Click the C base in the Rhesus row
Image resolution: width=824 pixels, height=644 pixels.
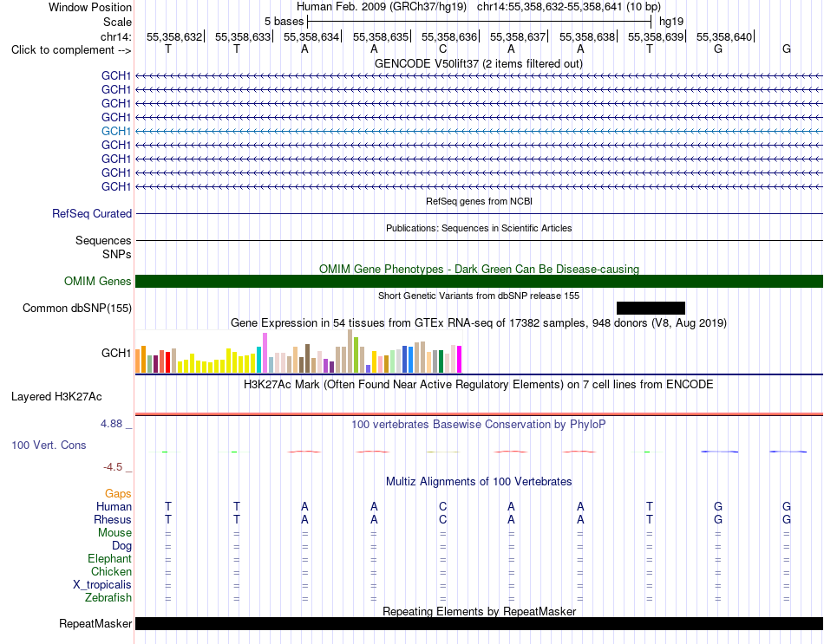coord(442,519)
